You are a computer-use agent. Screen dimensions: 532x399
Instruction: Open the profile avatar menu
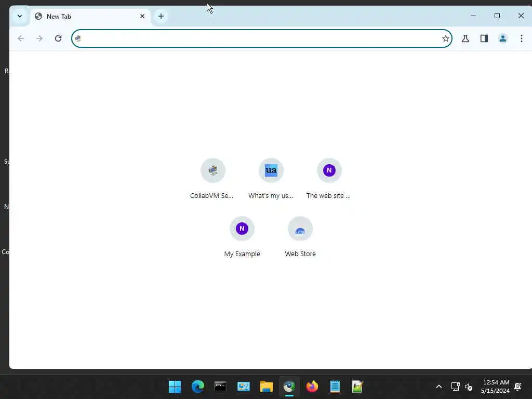tap(502, 38)
